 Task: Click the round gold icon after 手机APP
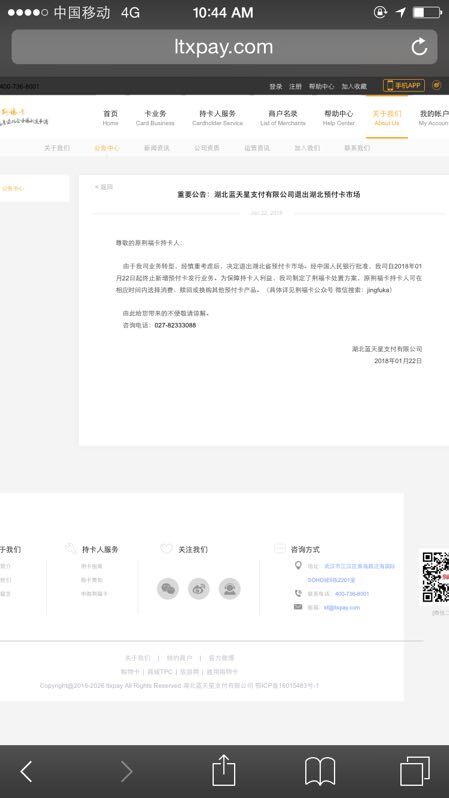(x=436, y=85)
